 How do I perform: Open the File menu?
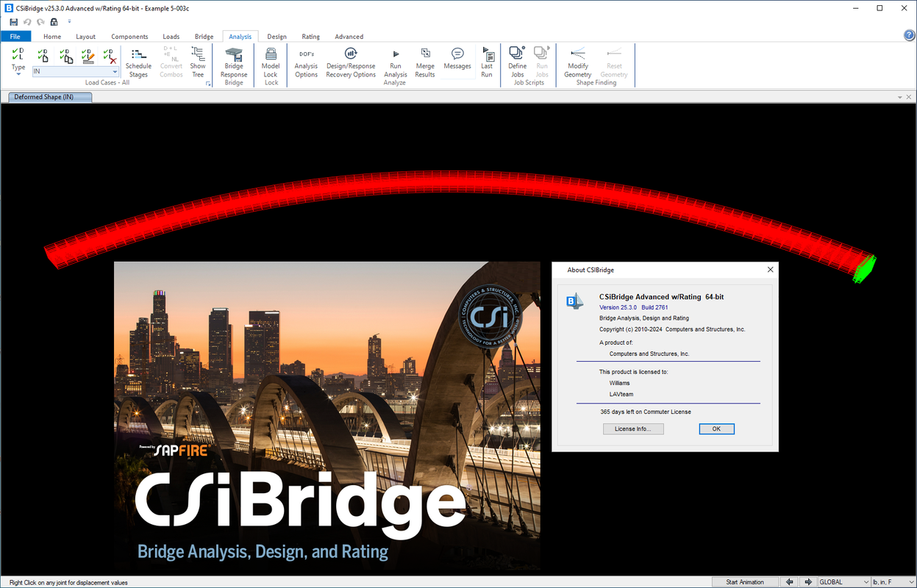pos(15,36)
